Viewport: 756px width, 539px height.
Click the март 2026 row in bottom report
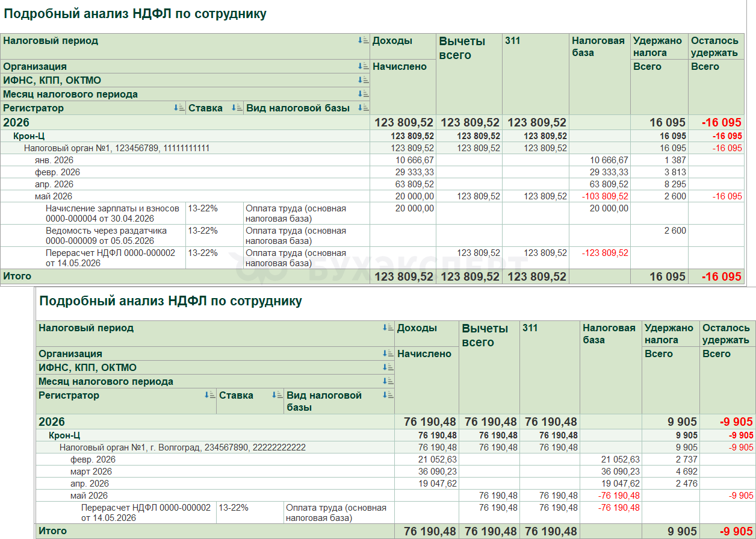[395, 472]
